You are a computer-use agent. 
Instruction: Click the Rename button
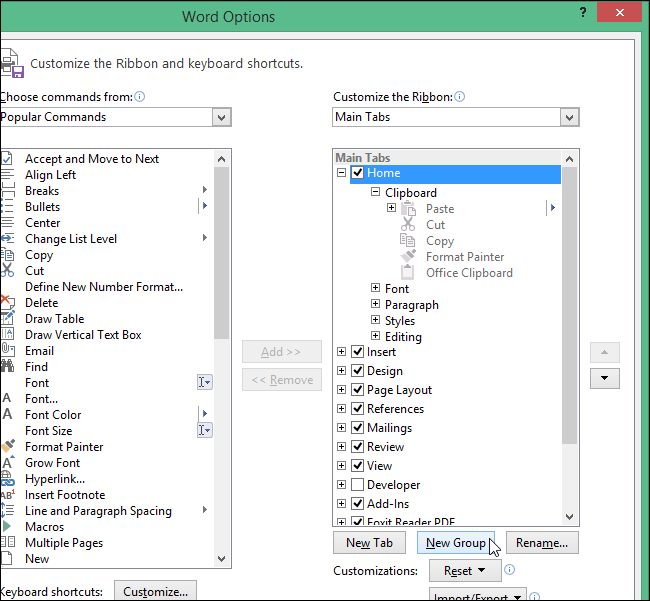point(542,543)
